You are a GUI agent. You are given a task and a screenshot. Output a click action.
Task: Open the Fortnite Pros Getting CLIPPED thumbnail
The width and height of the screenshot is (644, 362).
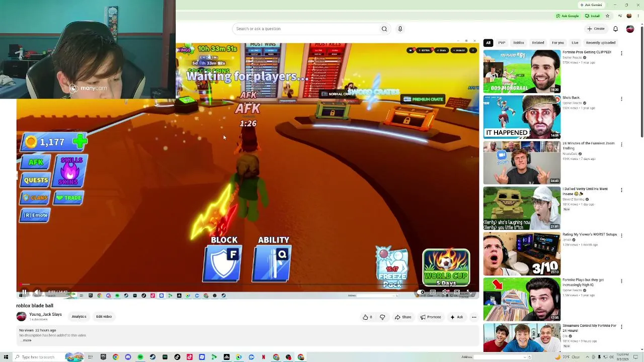522,71
